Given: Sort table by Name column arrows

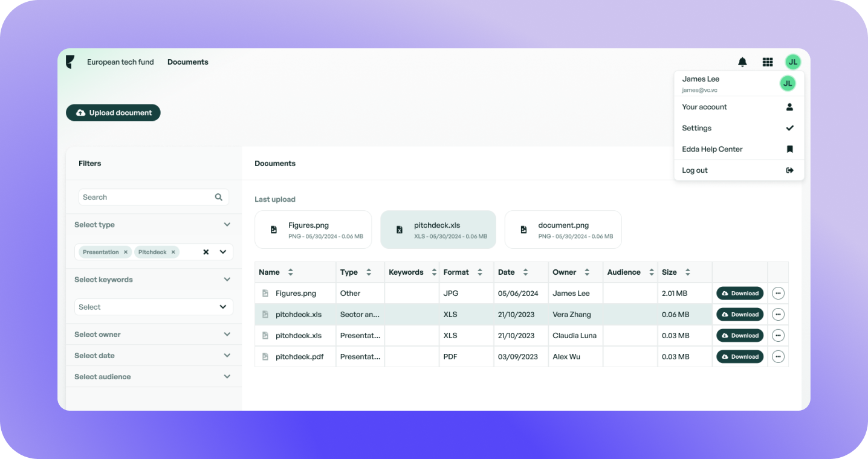Looking at the screenshot, I should click(x=290, y=272).
